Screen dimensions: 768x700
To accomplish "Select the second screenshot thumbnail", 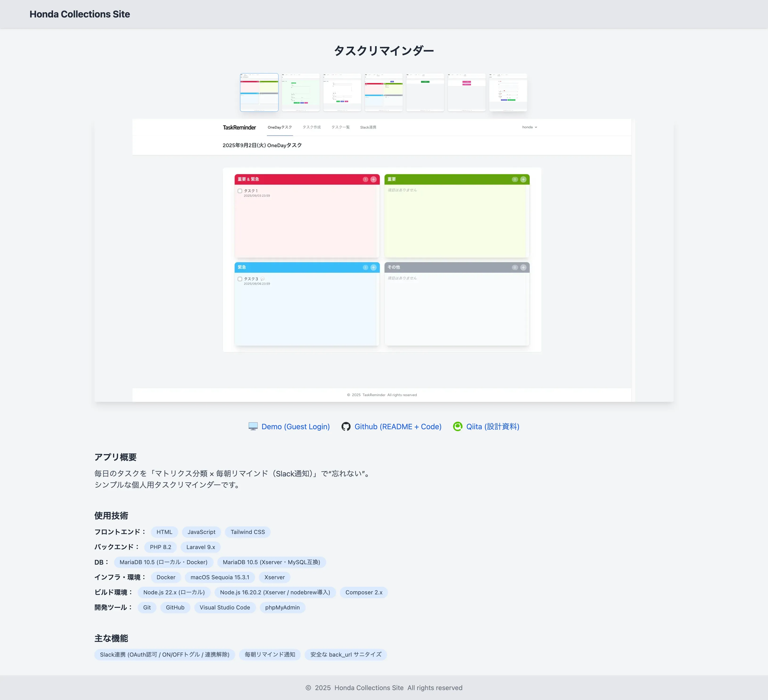I will (x=301, y=92).
